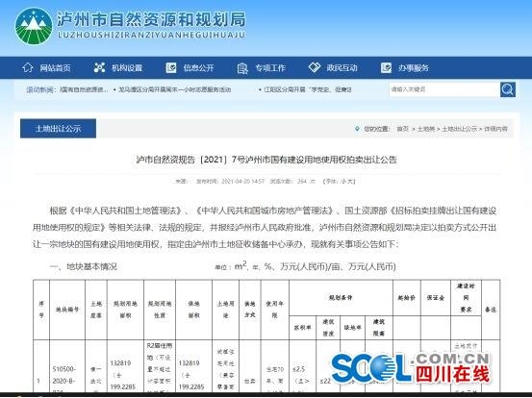Click the 首页 breadcrumb link
Image resolution: width=532 pixels, height=398 pixels.
(x=403, y=129)
